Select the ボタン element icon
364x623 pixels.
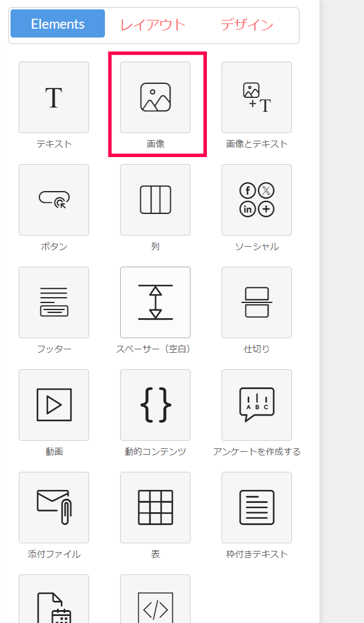(54, 200)
